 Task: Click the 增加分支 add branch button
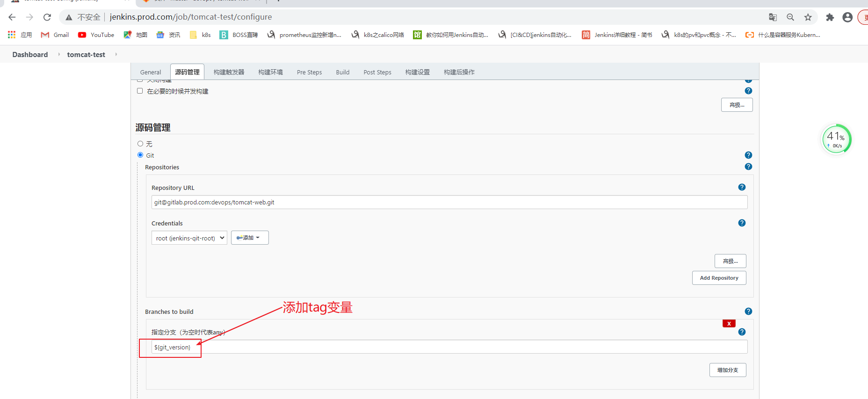click(728, 370)
